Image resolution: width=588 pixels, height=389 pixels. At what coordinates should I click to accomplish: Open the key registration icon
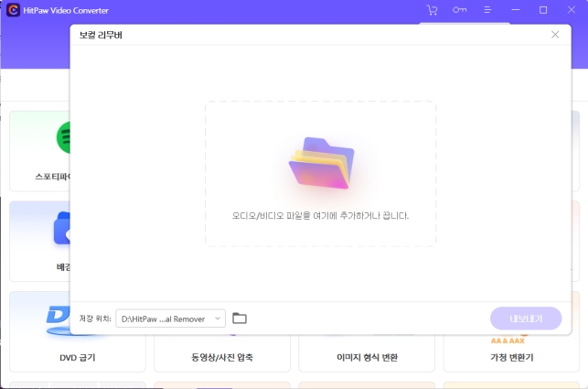(x=459, y=10)
